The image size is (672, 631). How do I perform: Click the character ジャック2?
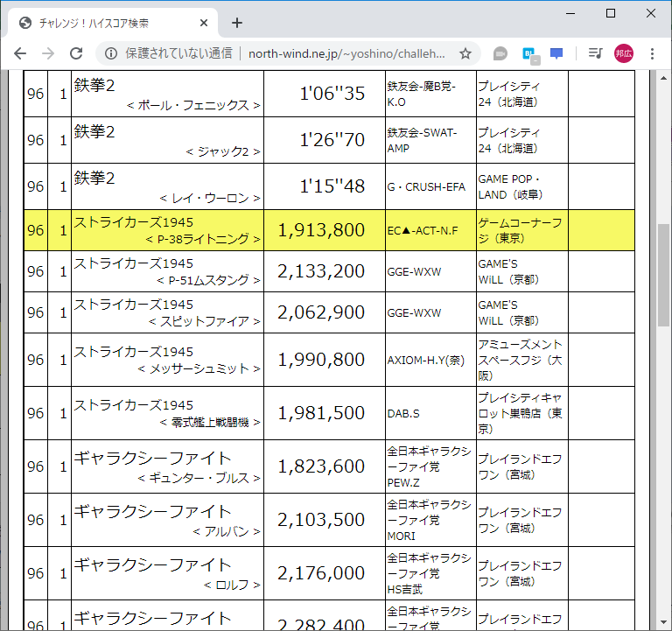pyautogui.click(x=223, y=151)
